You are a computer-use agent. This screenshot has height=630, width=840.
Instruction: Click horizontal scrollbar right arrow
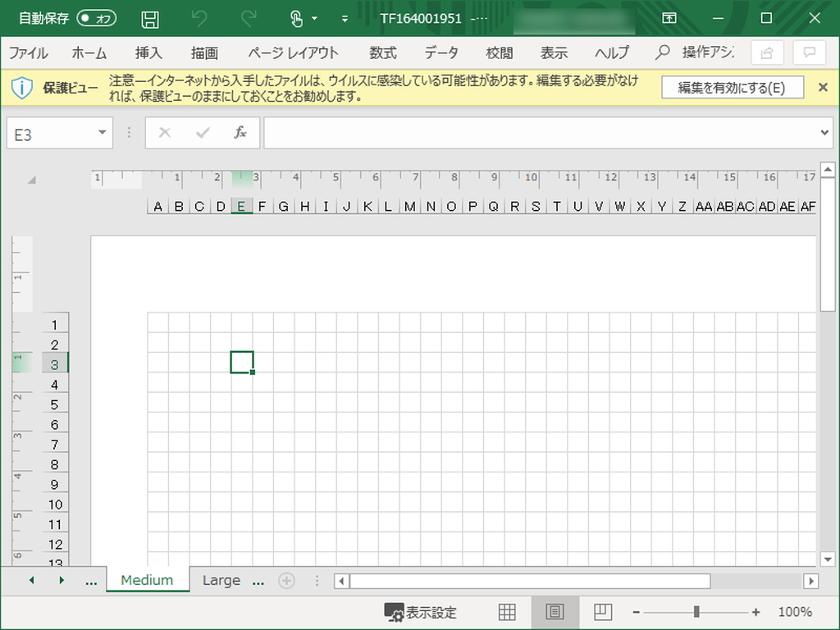[x=811, y=581]
